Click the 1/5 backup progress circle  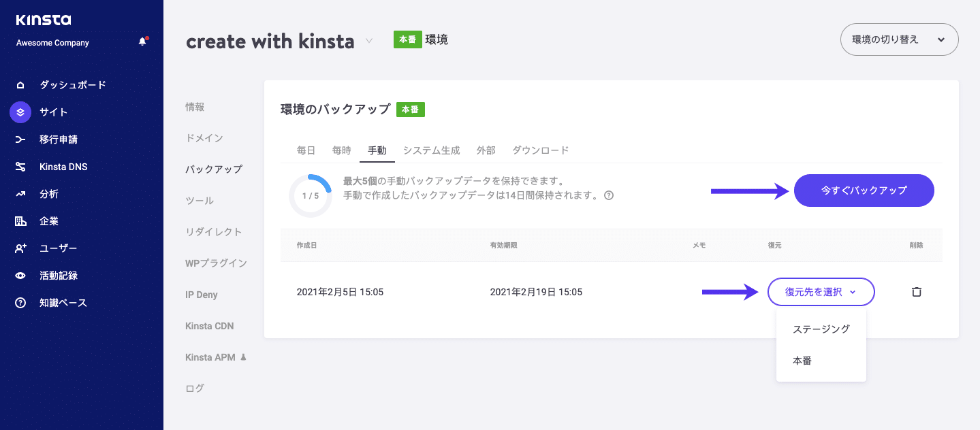tap(311, 194)
